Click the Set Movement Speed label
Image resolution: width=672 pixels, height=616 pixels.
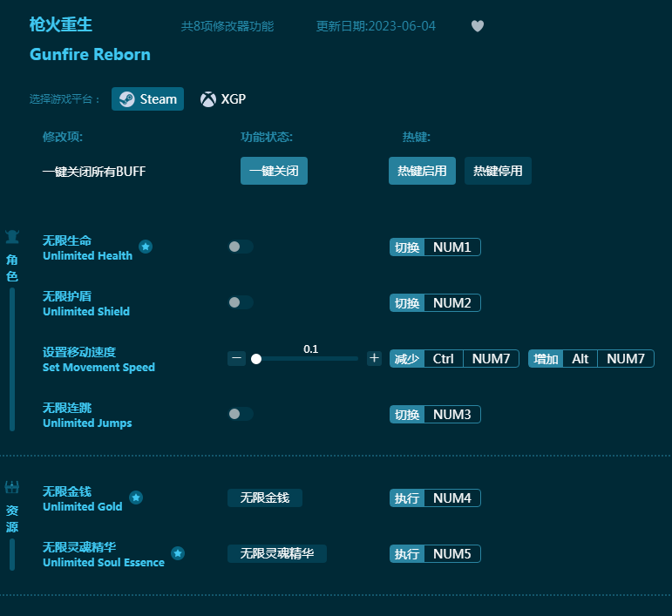(x=98, y=367)
